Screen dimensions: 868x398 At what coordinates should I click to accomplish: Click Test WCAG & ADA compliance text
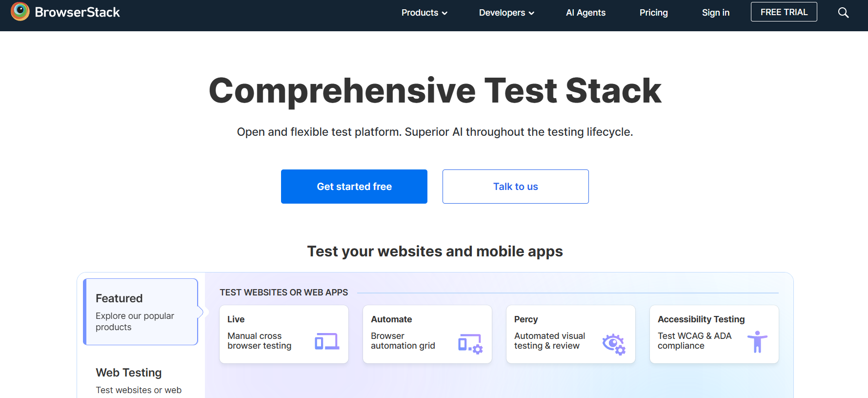(x=694, y=341)
